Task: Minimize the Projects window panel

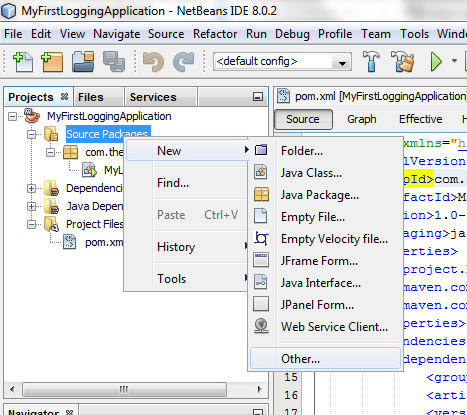Action: coord(258,97)
